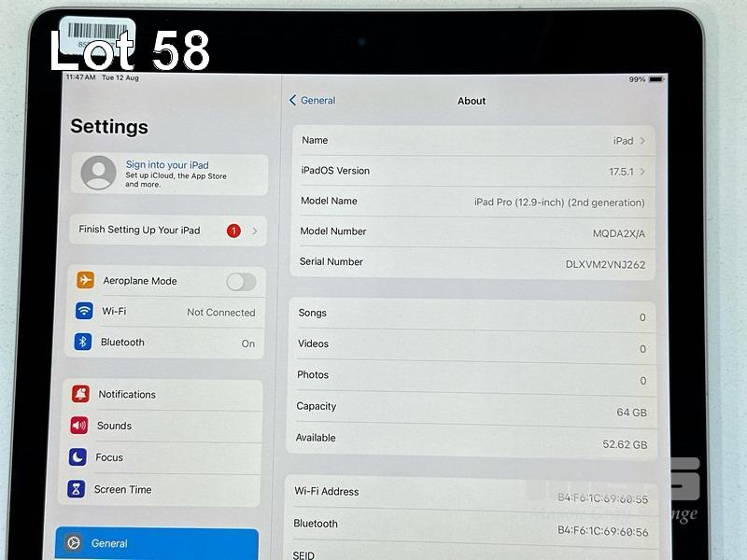Tap the Sounds speaker icon
Screen dimensions: 747x560
[x=79, y=426]
